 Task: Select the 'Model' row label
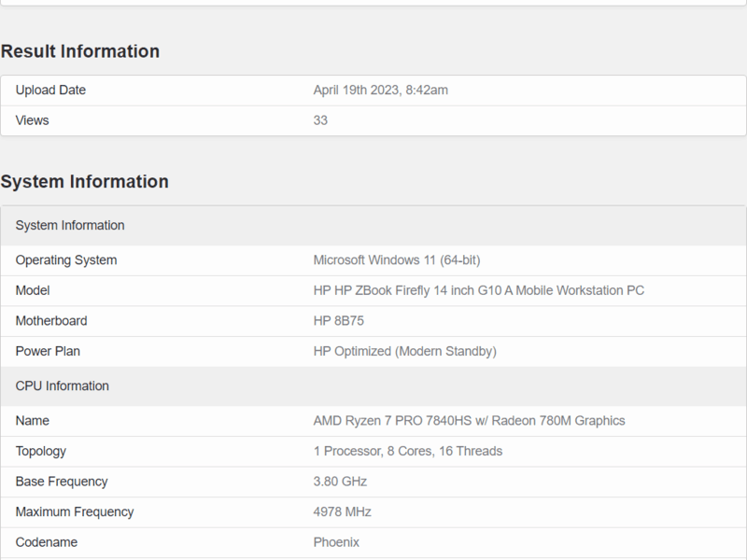pyautogui.click(x=33, y=290)
